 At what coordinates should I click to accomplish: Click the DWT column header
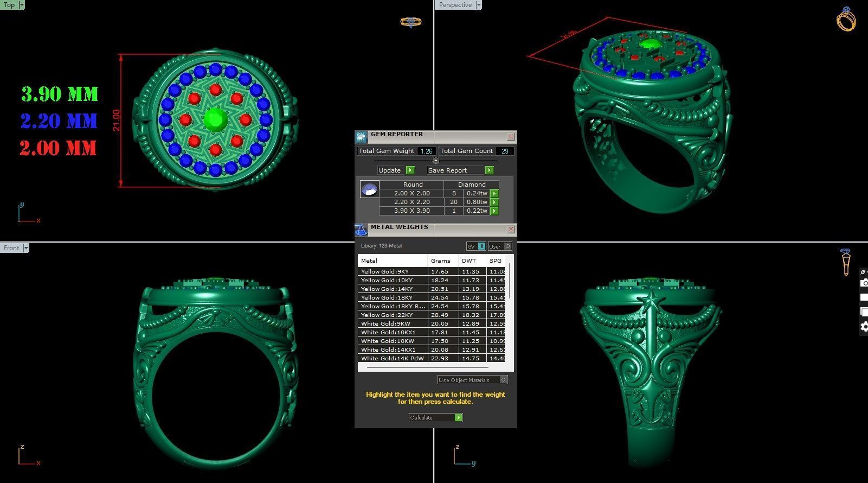coord(472,260)
